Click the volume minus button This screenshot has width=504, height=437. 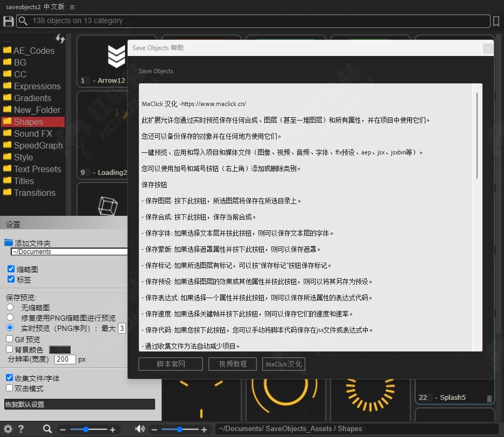coord(155,429)
